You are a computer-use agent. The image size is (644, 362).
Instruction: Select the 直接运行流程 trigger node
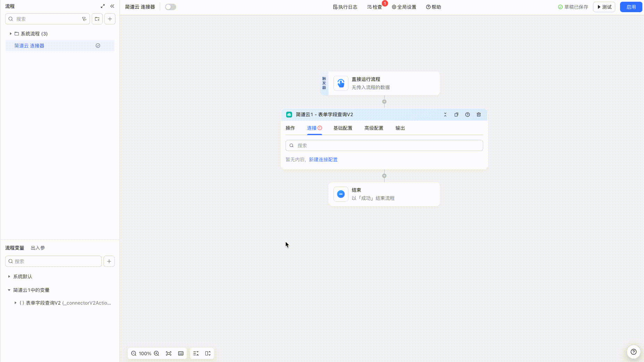tap(384, 83)
